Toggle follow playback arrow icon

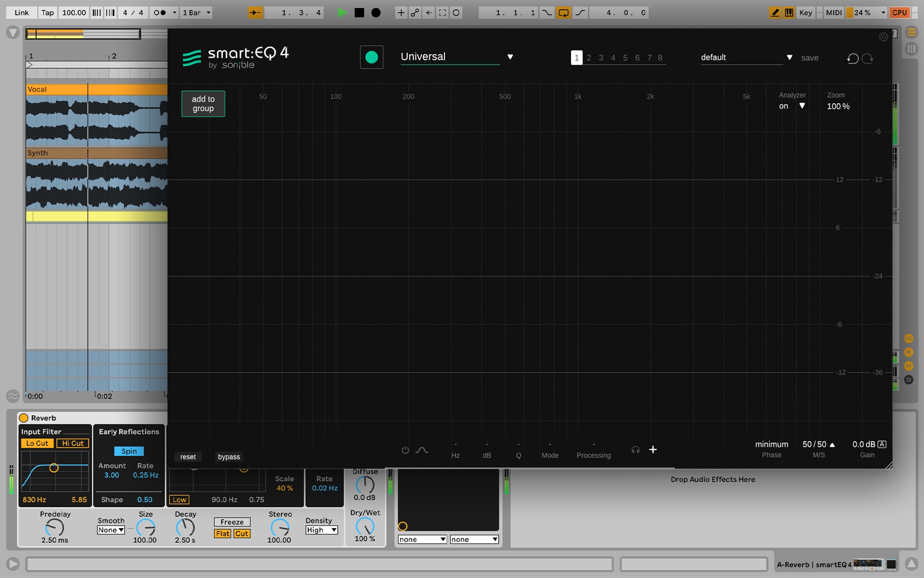[x=255, y=13]
